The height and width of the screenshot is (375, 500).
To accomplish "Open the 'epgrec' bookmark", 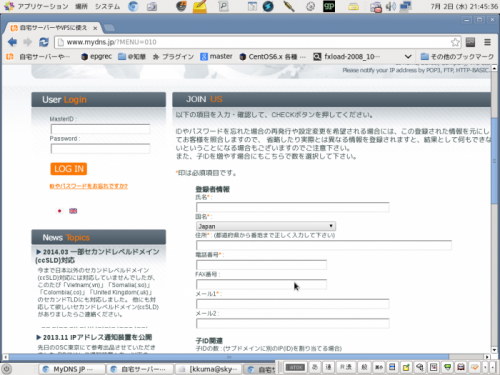I will click(x=97, y=57).
